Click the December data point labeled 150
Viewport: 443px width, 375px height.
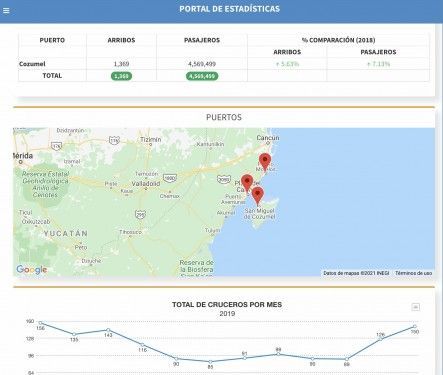[x=415, y=326]
